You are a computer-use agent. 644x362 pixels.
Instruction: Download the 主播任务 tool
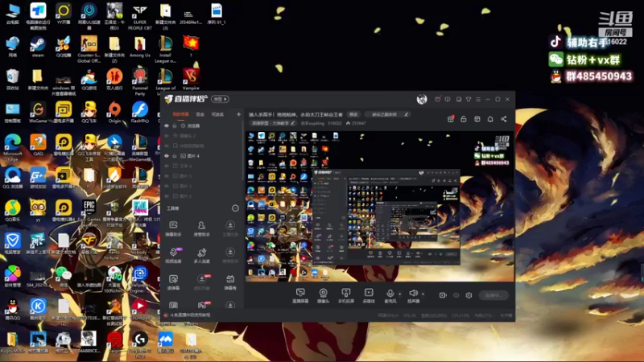point(230,228)
